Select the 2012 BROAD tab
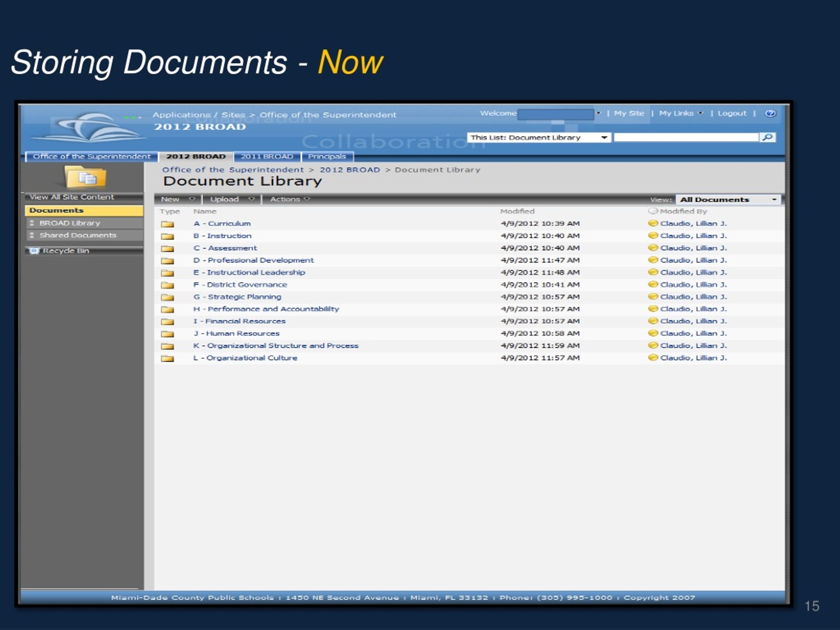The width and height of the screenshot is (840, 630). 196,157
